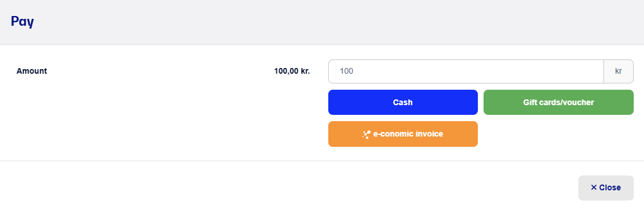This screenshot has height=212, width=644.
Task: Tap the blue Cash button
Action: click(402, 102)
